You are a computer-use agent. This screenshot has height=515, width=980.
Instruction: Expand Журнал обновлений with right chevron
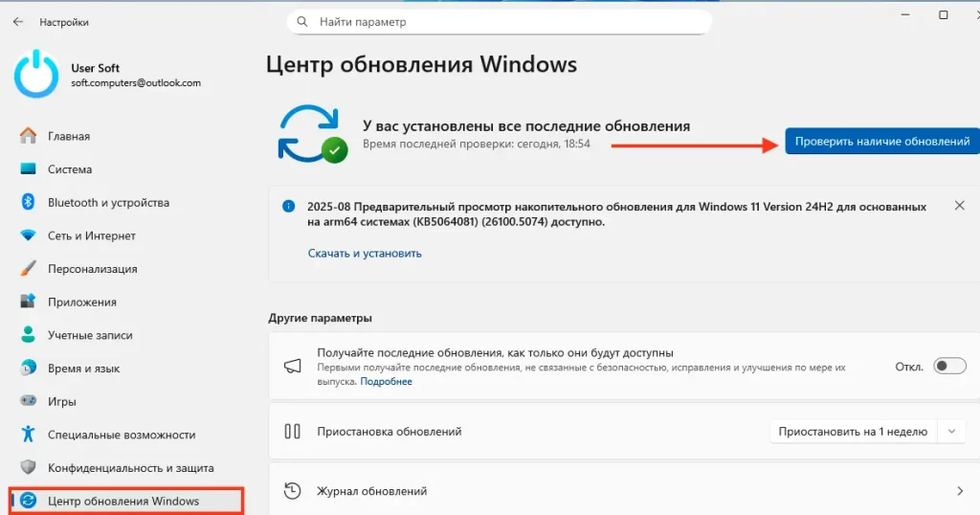960,491
